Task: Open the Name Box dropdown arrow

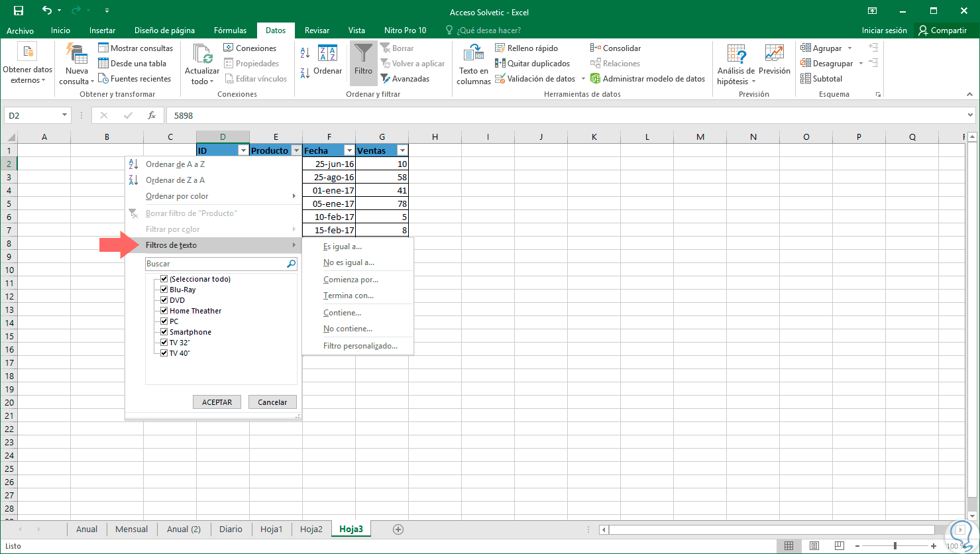Action: coord(64,115)
